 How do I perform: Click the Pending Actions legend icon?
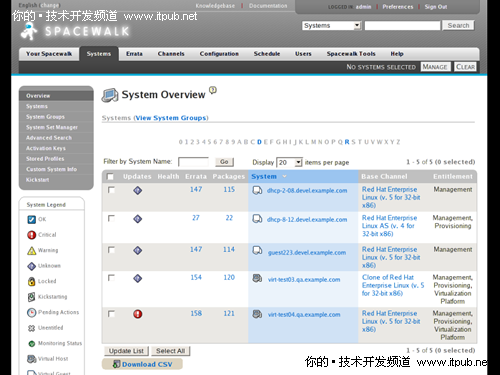[31, 312]
